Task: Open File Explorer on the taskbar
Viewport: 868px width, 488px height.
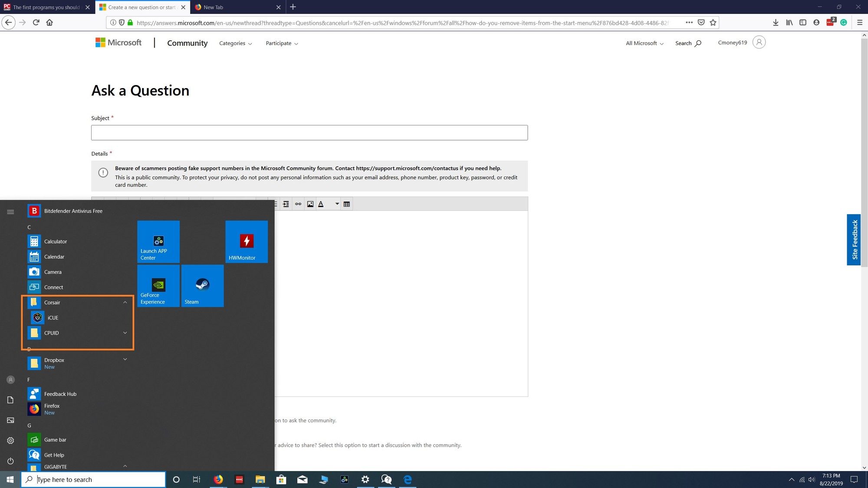Action: (260, 479)
